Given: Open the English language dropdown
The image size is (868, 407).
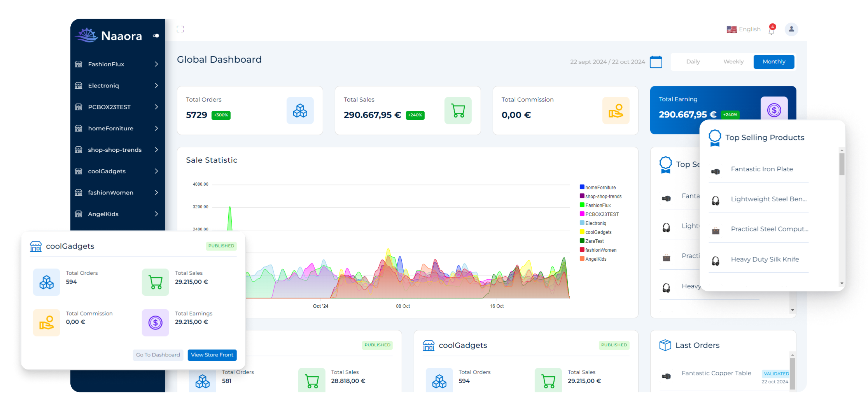Looking at the screenshot, I should coord(744,30).
